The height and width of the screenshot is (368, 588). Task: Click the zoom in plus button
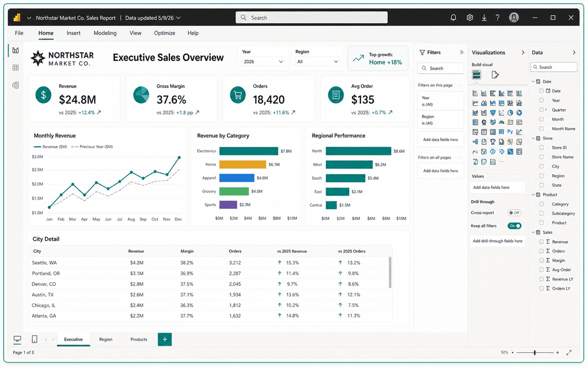(557, 353)
